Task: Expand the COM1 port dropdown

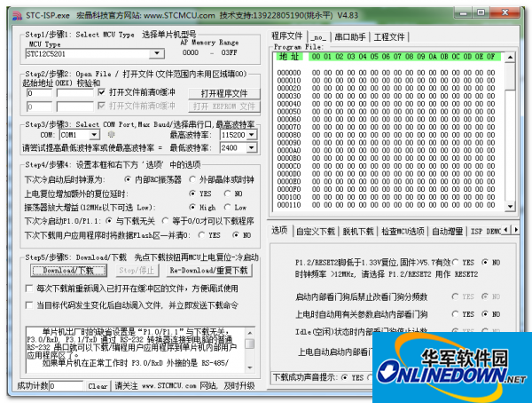Action: click(x=94, y=135)
